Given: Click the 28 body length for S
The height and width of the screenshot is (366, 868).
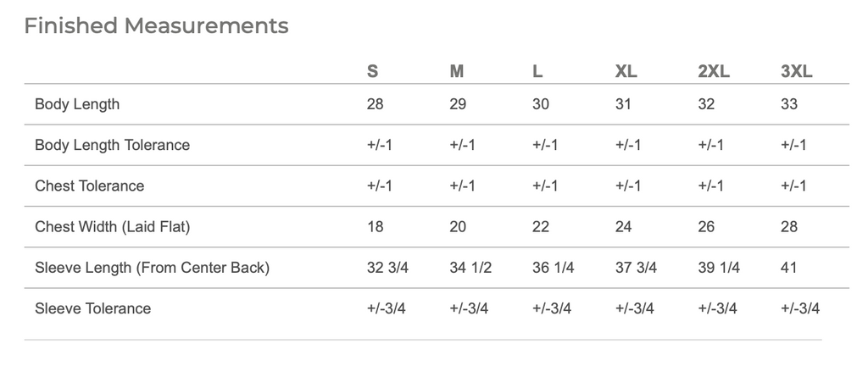Looking at the screenshot, I should pos(375,104).
